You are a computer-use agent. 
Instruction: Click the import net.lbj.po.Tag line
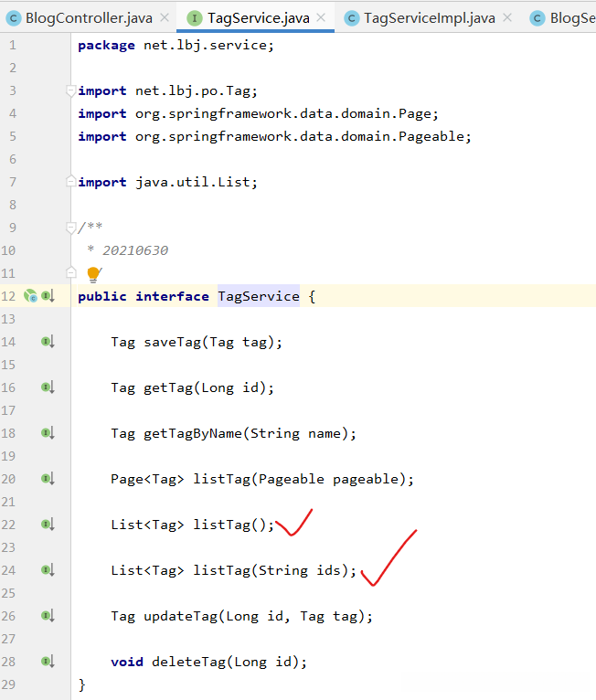pyautogui.click(x=168, y=91)
